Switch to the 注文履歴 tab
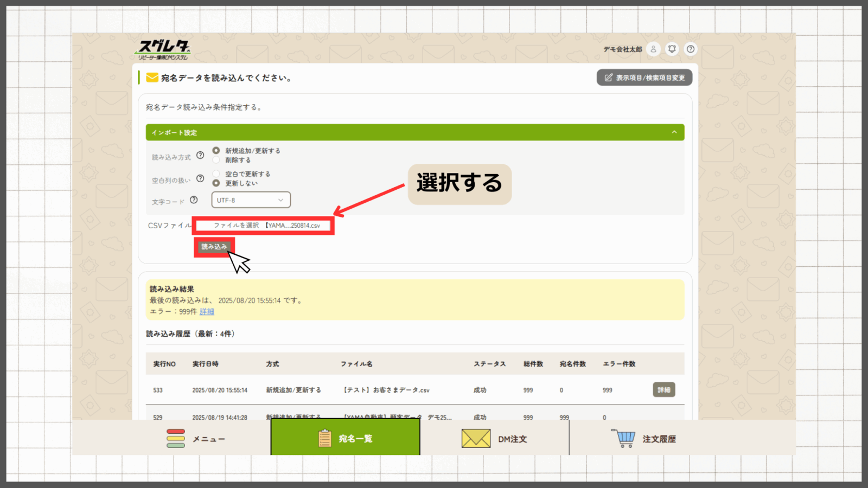Screen dimensions: 868x488 point(646,438)
